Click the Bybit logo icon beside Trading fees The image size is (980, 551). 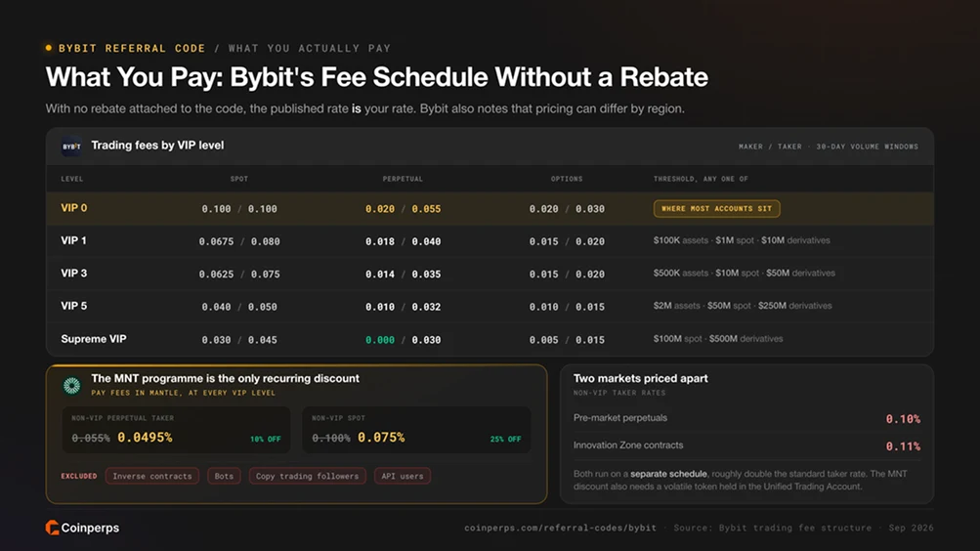click(x=71, y=147)
